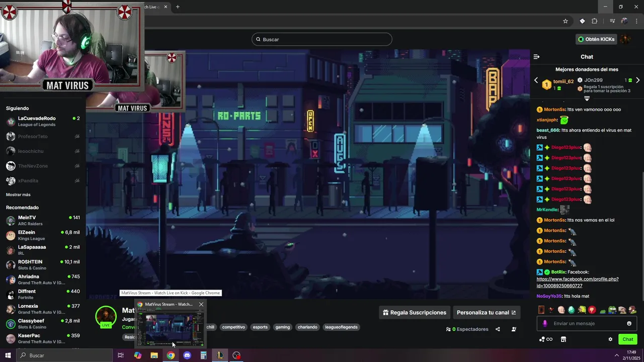The image size is (644, 362).
Task: Click the purple microphone icon in message box
Action: (x=545, y=323)
